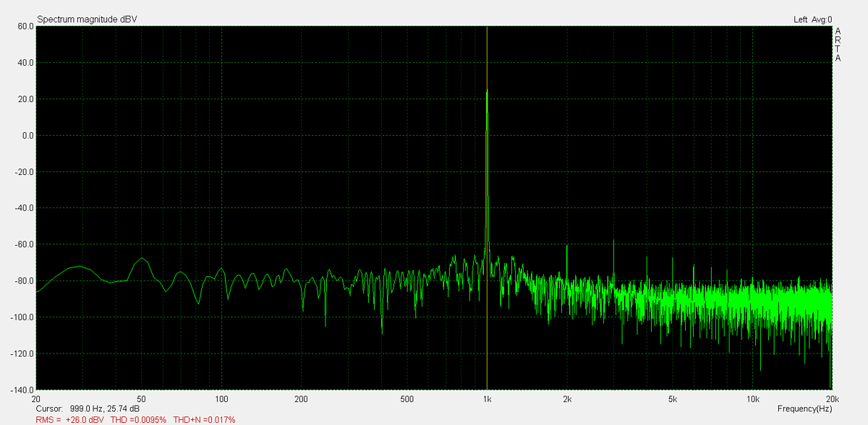Click the 5k label on frequency axis
Image resolution: width=868 pixels, height=425 pixels.
tap(673, 399)
